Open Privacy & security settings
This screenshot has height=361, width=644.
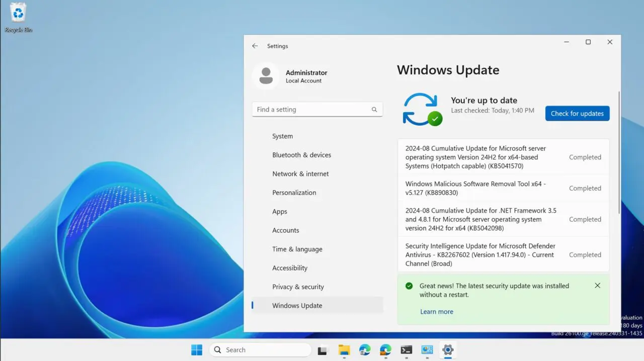(x=298, y=287)
